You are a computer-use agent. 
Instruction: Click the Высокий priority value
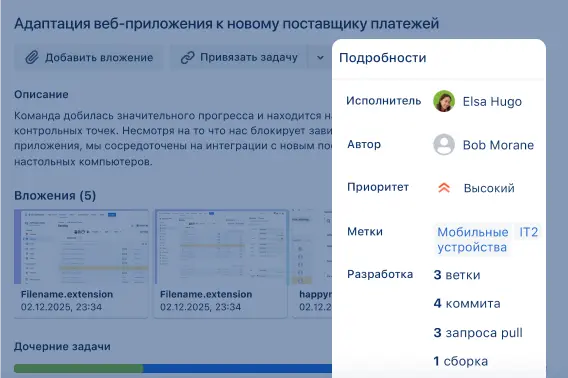[x=489, y=188]
